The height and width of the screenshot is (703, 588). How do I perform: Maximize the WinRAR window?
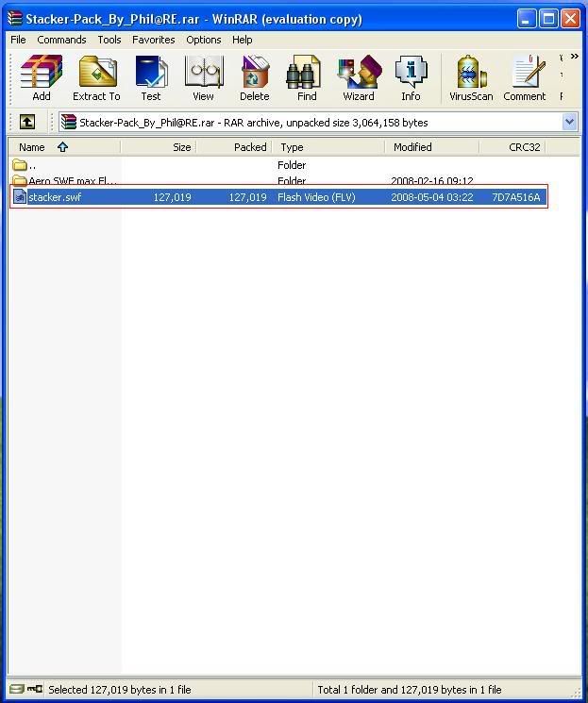pyautogui.click(x=548, y=19)
